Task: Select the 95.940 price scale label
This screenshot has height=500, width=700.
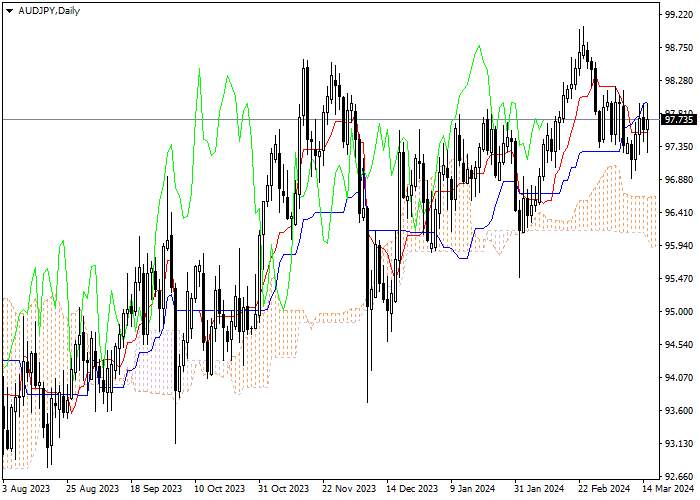Action: 679,246
